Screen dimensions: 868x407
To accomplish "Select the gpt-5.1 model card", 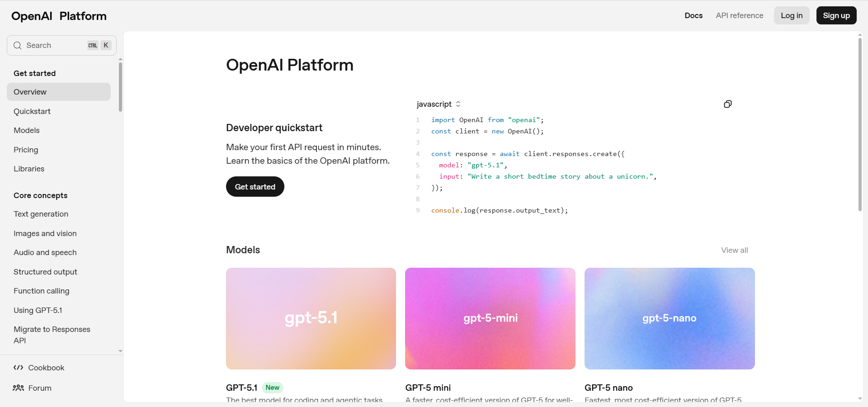I will pyautogui.click(x=311, y=318).
